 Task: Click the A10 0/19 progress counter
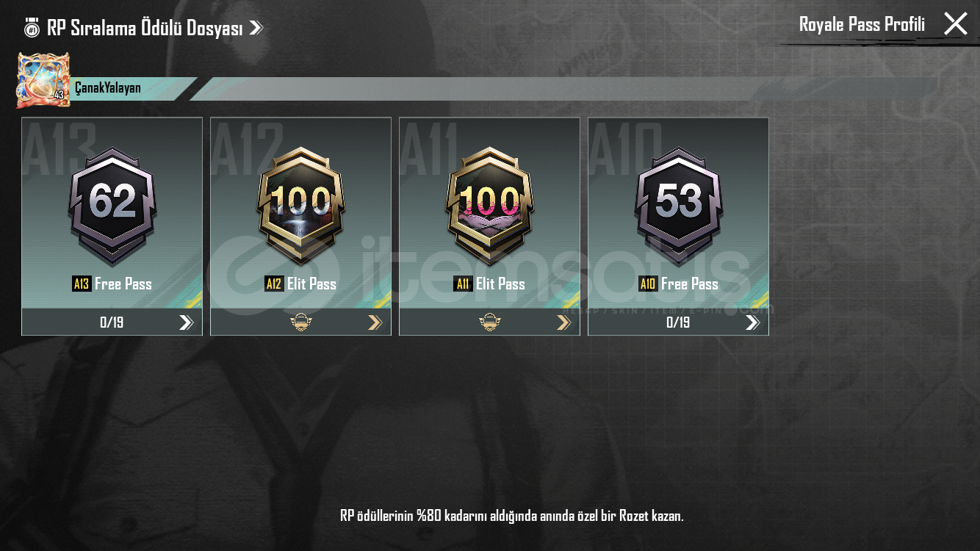click(678, 322)
